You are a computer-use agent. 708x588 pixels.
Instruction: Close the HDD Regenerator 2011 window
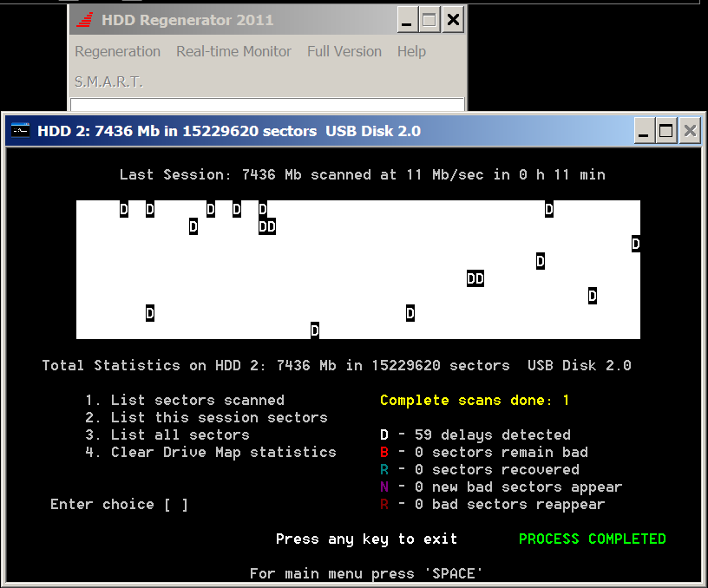tap(453, 20)
